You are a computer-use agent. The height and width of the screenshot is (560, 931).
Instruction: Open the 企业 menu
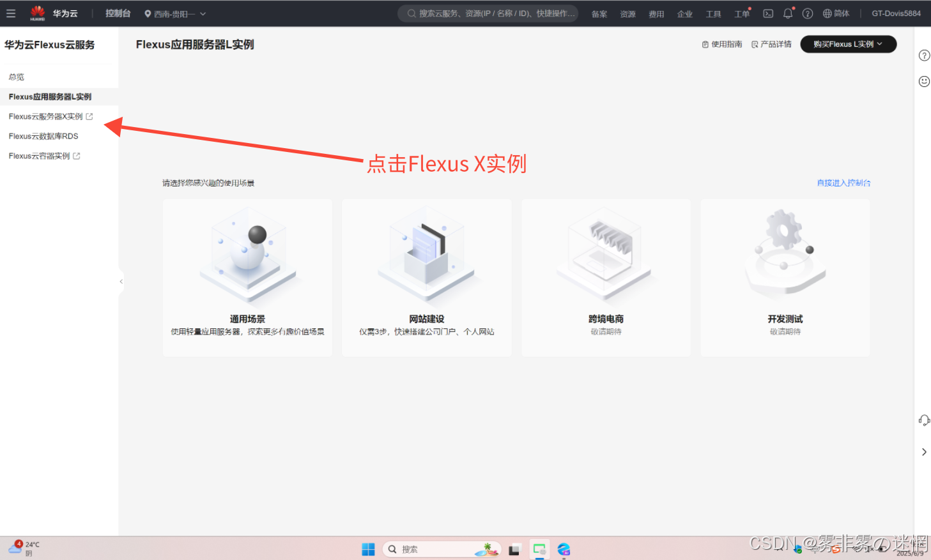pos(685,14)
